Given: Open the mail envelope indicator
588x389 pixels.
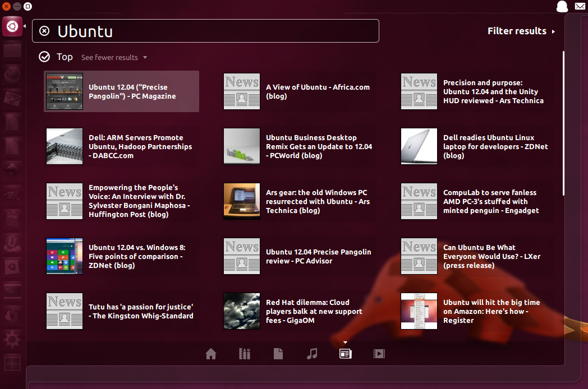Looking at the screenshot, I should (x=580, y=7).
